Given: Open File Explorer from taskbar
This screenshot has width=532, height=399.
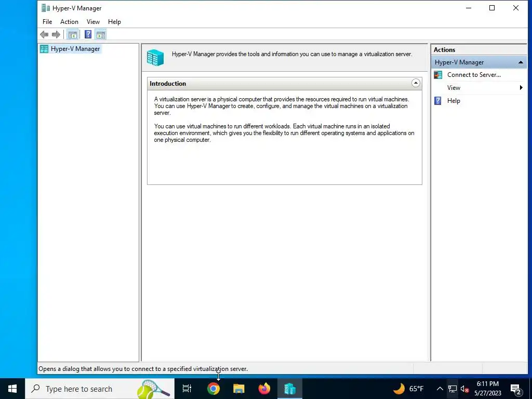Looking at the screenshot, I should [x=239, y=389].
